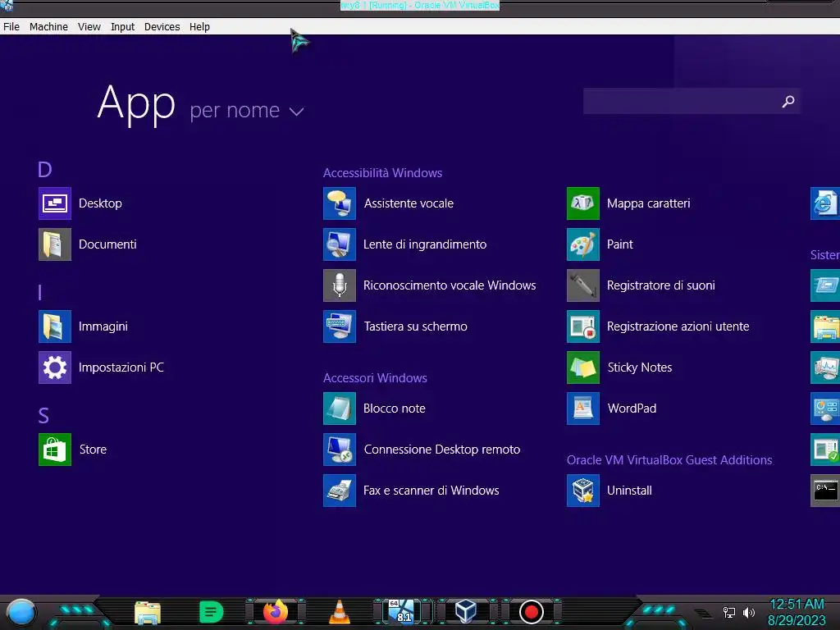Viewport: 840px width, 630px height.
Task: Open the Help menu
Action: (x=199, y=27)
